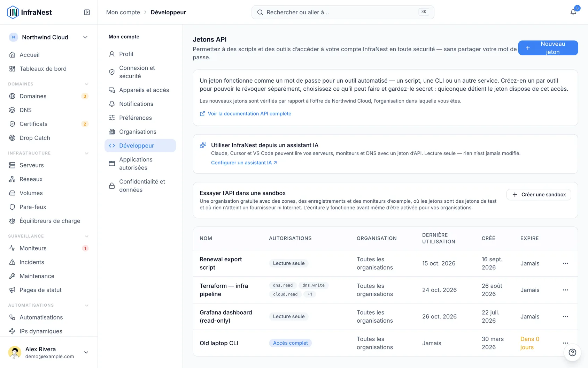Click the InfraNest logo
Screen dimensions: 588x368
[30, 12]
